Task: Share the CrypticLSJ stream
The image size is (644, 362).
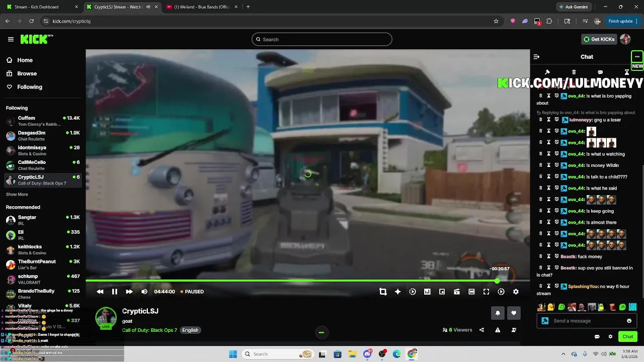Action: (x=482, y=330)
